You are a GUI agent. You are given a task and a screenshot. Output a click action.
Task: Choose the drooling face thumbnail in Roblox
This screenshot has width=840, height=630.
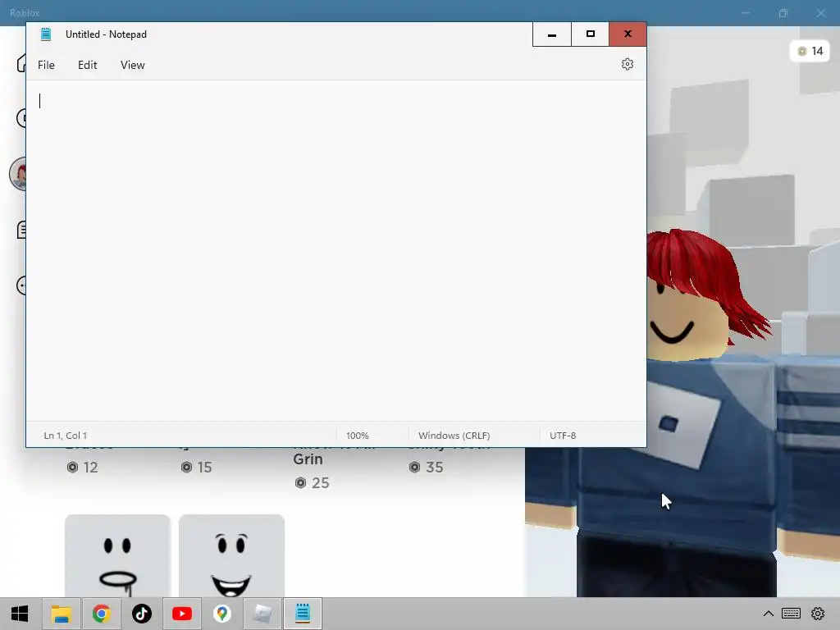pos(118,556)
